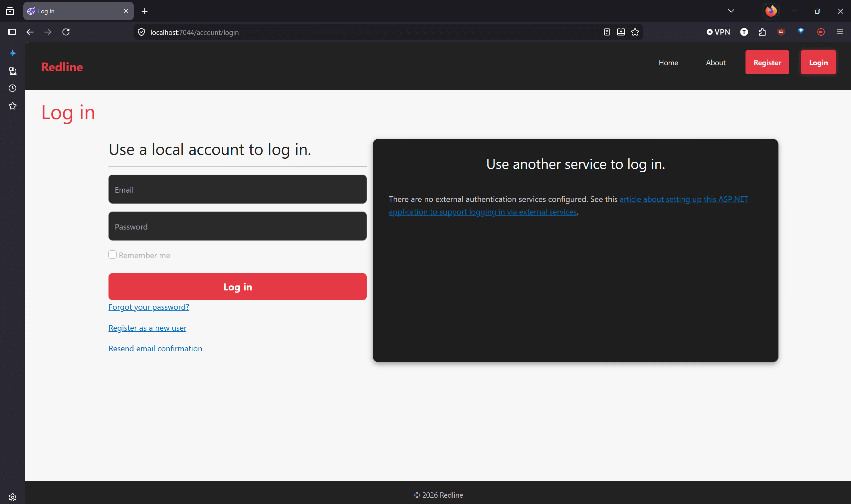Click the install/save page icon in address bar
This screenshot has height=504, width=851.
tap(621, 32)
